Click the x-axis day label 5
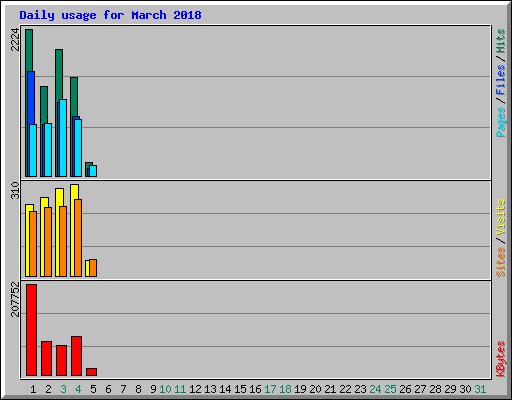Image resolution: width=512 pixels, height=400 pixels. coord(93,389)
